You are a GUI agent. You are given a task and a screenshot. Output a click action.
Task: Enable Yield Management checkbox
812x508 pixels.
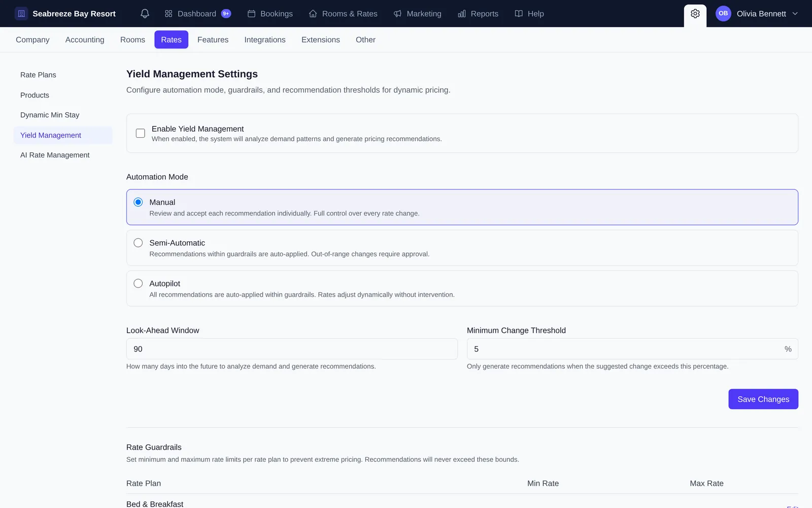[x=141, y=133]
